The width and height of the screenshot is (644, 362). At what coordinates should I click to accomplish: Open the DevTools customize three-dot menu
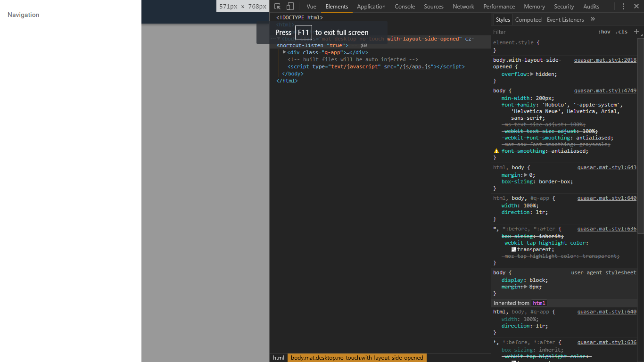coord(624,6)
